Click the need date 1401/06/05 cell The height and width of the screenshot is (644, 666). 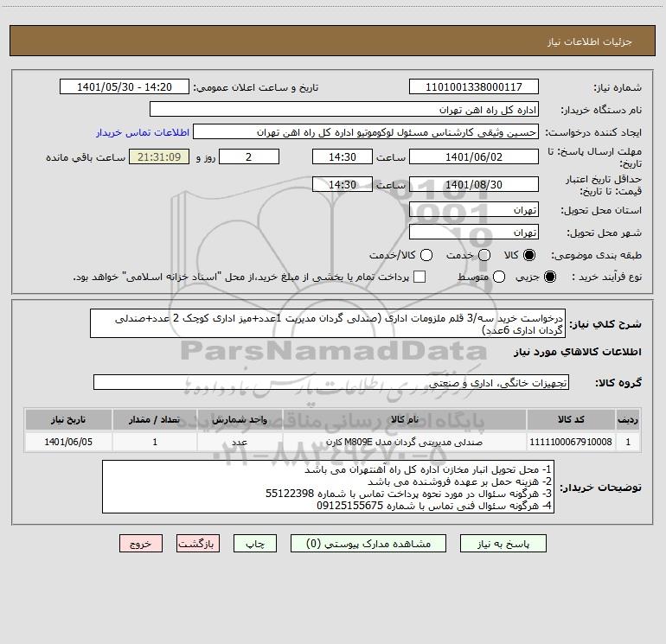(68, 442)
